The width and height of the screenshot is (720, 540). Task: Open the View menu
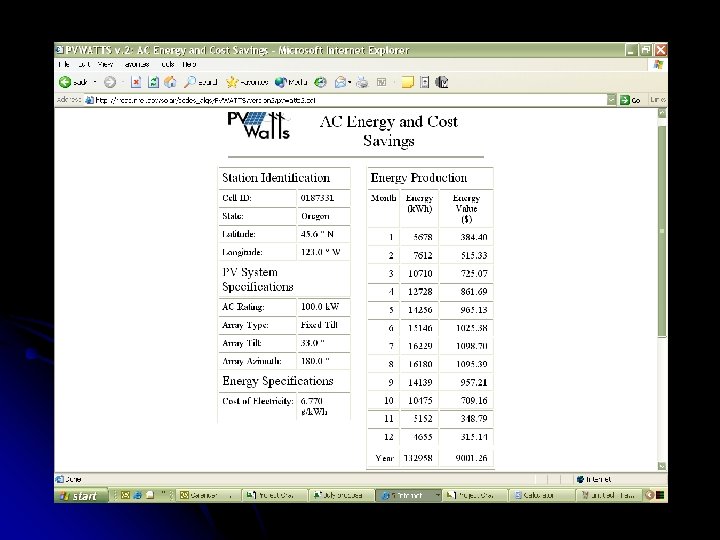105,64
